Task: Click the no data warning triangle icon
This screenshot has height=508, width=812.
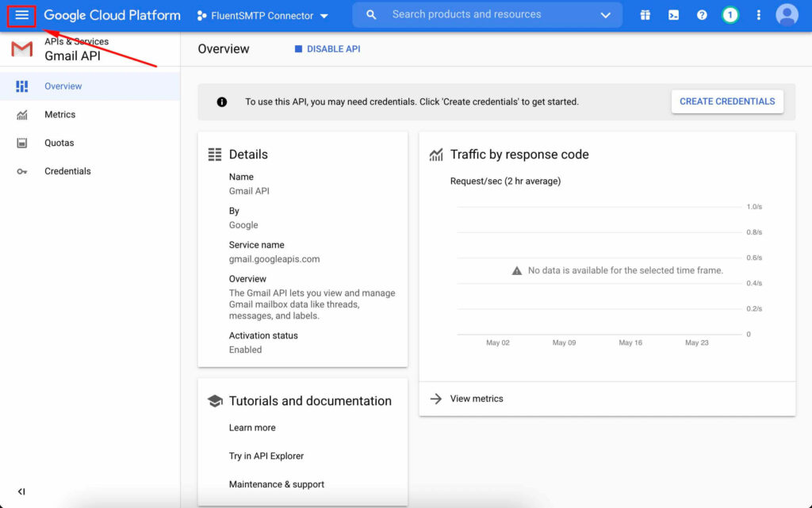Action: click(517, 270)
